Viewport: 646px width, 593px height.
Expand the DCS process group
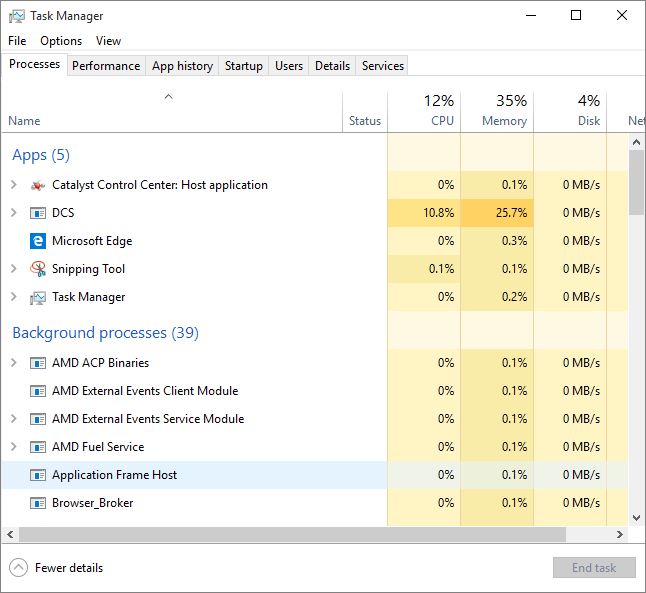(x=14, y=213)
